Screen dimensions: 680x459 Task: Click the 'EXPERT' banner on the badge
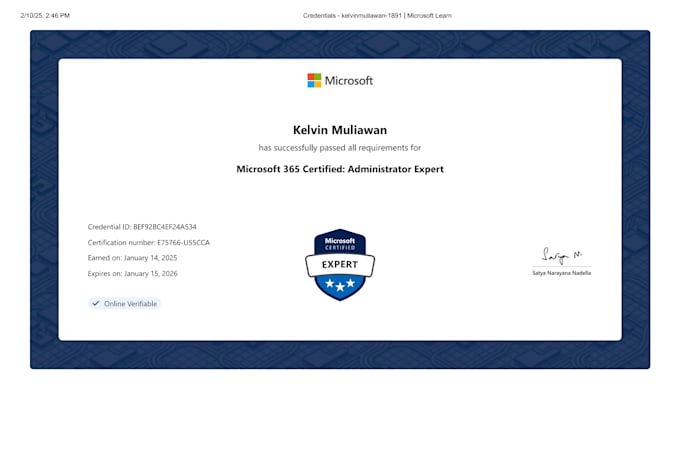pyautogui.click(x=340, y=265)
